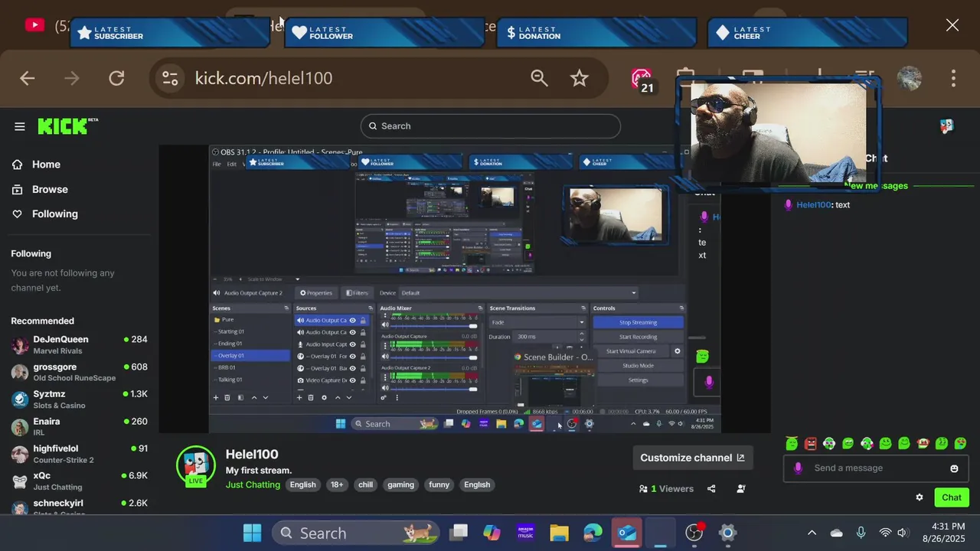
Task: Insert the red angry emote
Action: (x=810, y=443)
